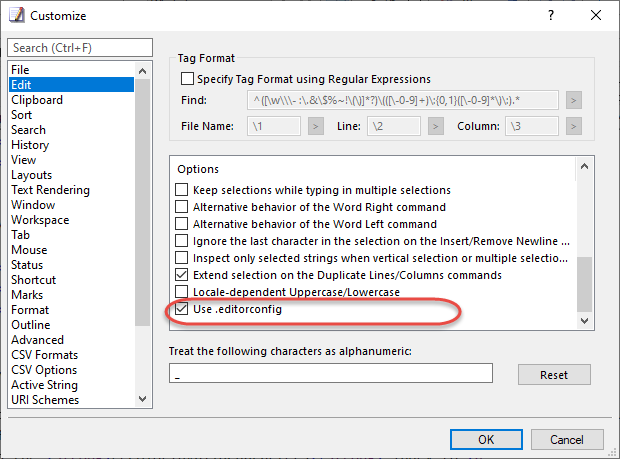Toggle Extend selection on Duplicate Lines/Columns
The image size is (620, 459).
[181, 275]
